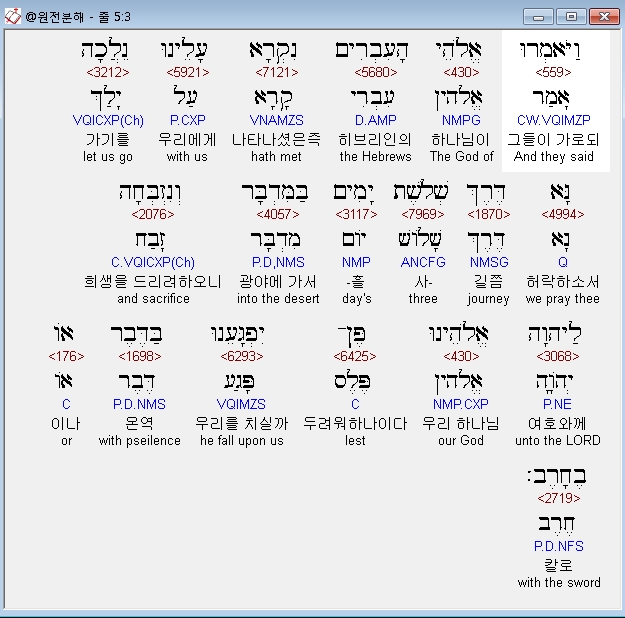Select the parsing code VQIMZS
The image size is (625, 618).
[241, 404]
